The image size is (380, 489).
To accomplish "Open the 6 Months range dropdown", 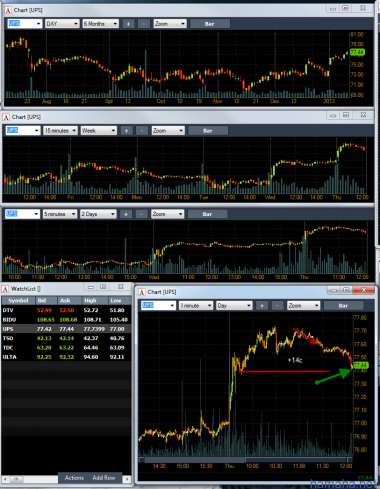I will 101,24.
